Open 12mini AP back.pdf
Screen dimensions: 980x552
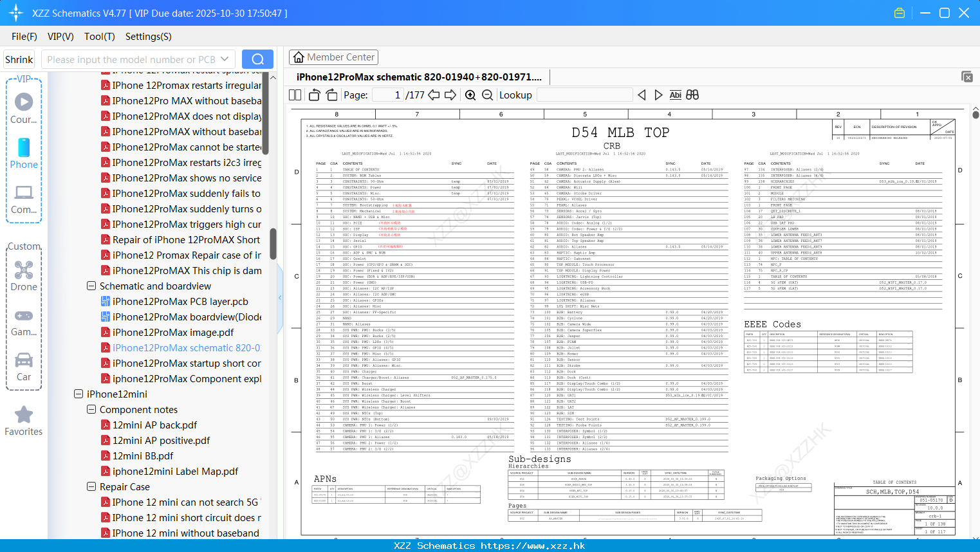(149, 425)
